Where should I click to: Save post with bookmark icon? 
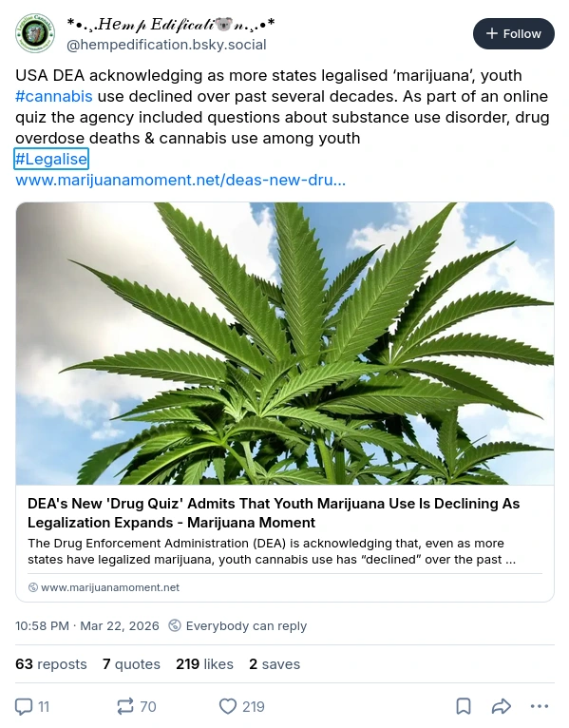click(464, 707)
